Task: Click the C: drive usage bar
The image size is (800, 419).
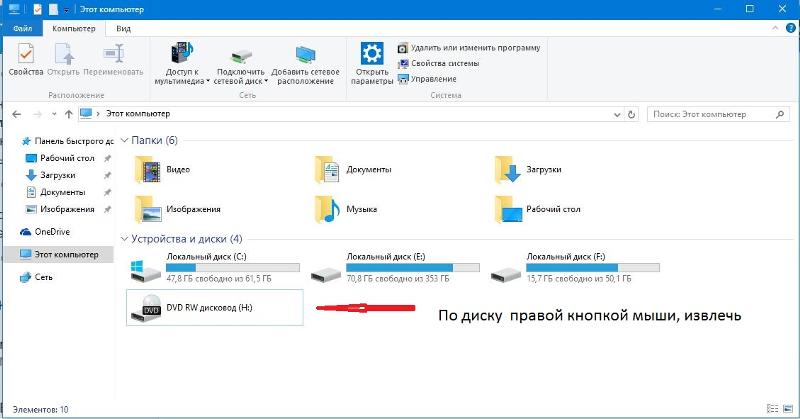Action: [x=233, y=267]
